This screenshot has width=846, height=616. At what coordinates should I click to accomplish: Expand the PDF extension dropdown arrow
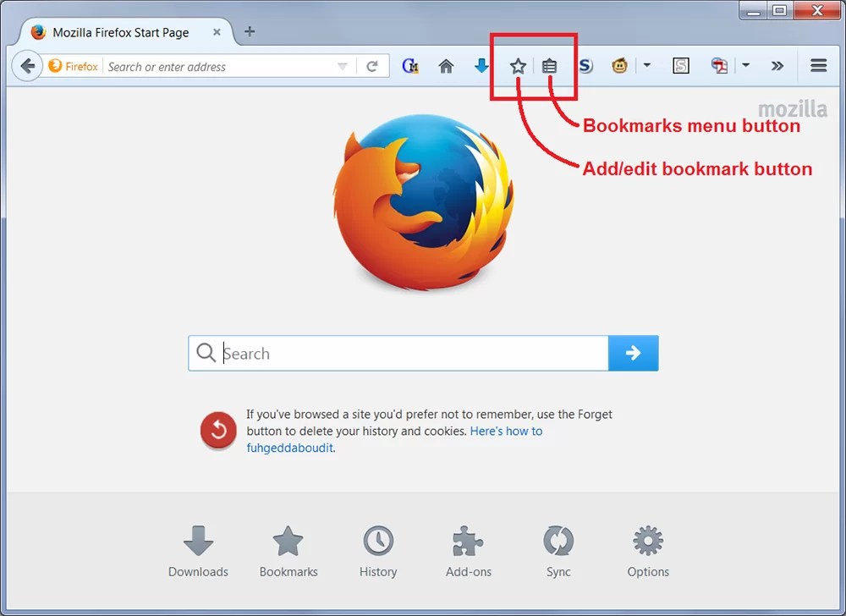pos(745,65)
